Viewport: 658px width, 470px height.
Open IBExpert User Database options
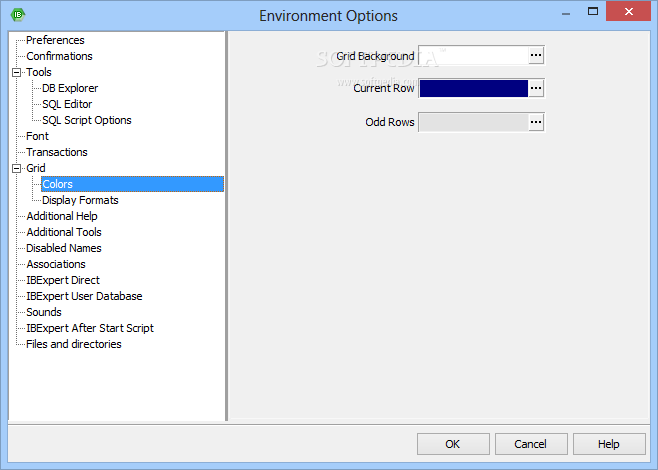click(x=84, y=296)
